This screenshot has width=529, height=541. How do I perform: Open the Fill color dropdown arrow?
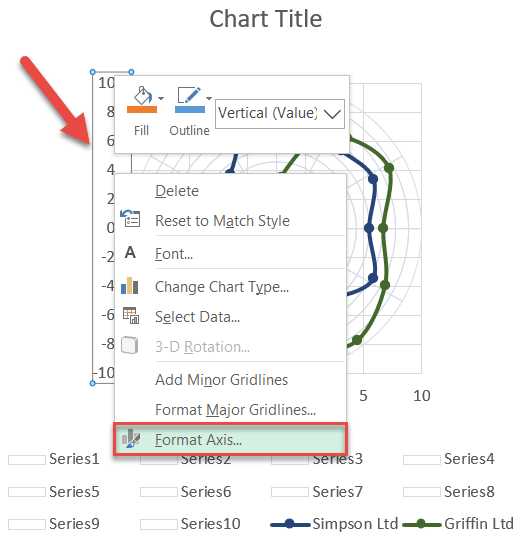pos(161,98)
